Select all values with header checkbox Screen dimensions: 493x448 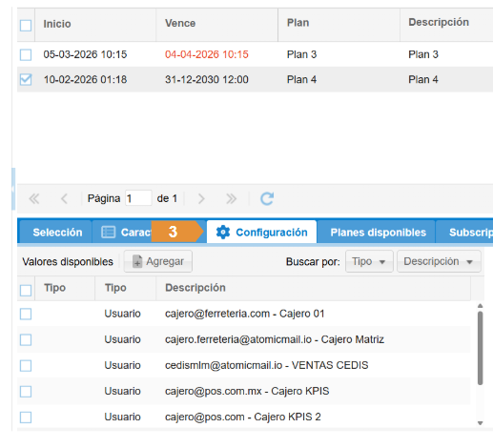click(x=26, y=291)
